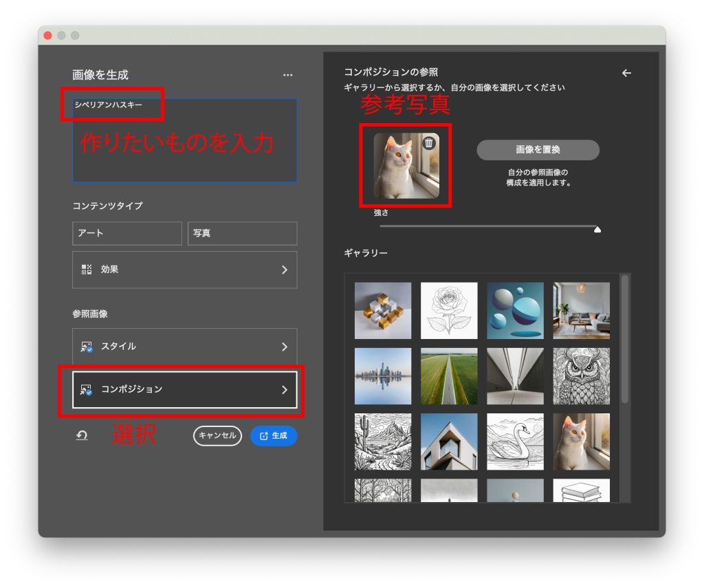This screenshot has width=704, height=588.
Task: Close the window with the red button
Action: (47, 36)
